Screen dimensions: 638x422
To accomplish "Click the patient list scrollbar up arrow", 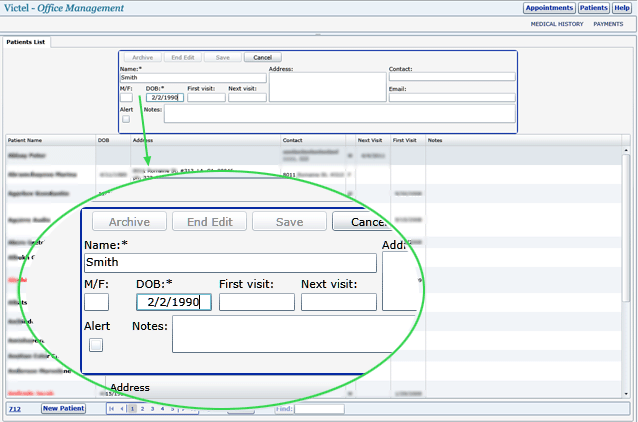I will 626,150.
